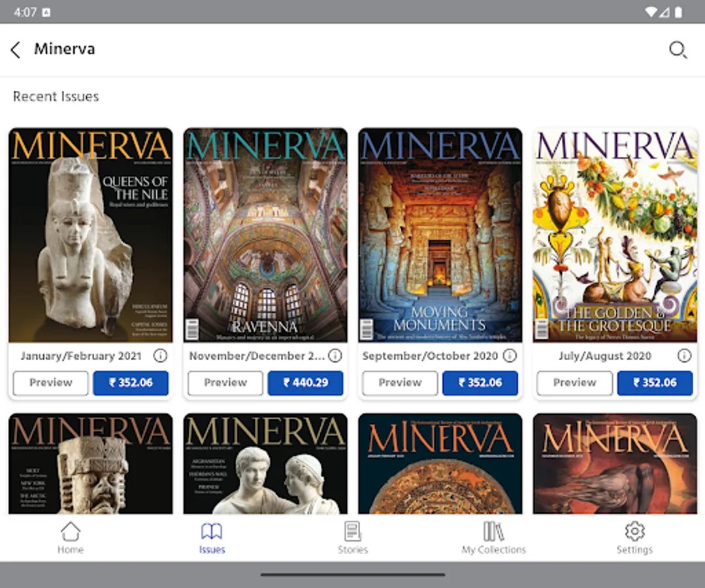Tap the Android gesture navigation bar
The height and width of the screenshot is (588, 705).
[353, 574]
